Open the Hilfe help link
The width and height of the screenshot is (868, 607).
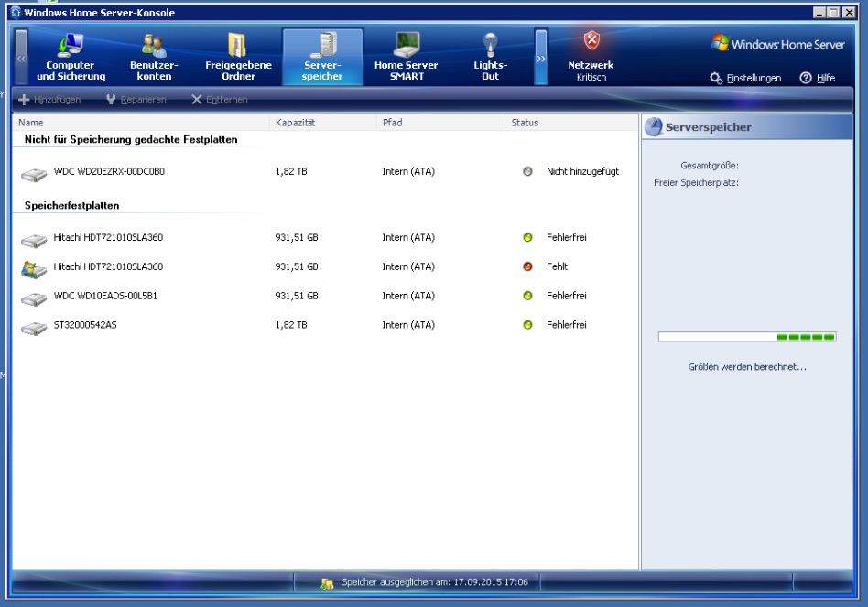point(818,78)
